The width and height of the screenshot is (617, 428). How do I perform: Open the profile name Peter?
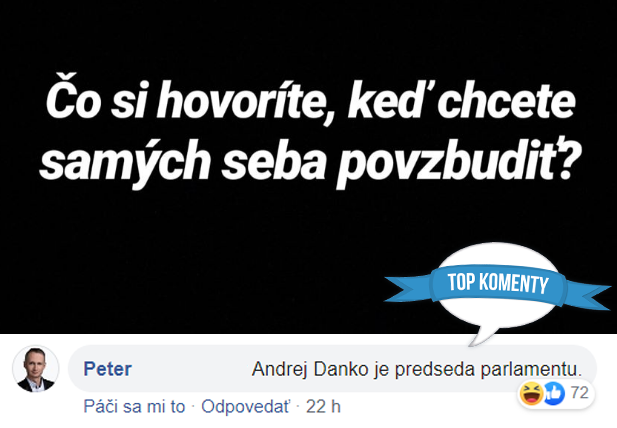pyautogui.click(x=107, y=369)
